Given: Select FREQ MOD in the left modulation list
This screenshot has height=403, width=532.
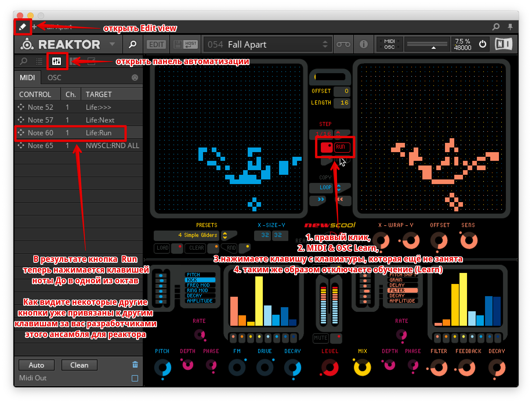Looking at the screenshot, I should coord(200,285).
